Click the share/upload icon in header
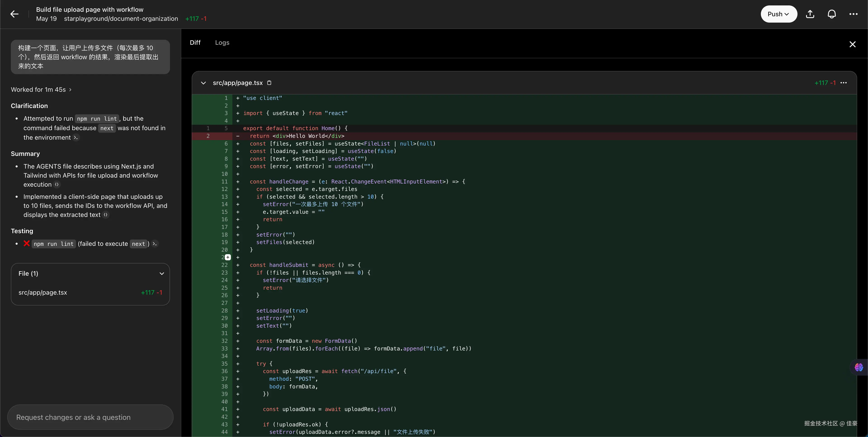Image resolution: width=868 pixels, height=437 pixels. (x=810, y=14)
